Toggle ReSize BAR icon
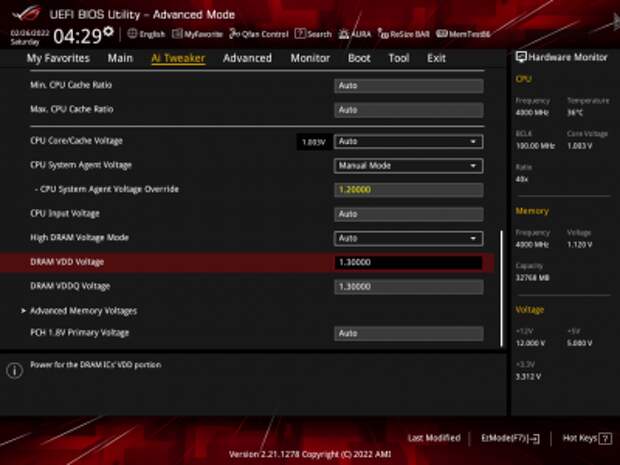 pos(383,34)
